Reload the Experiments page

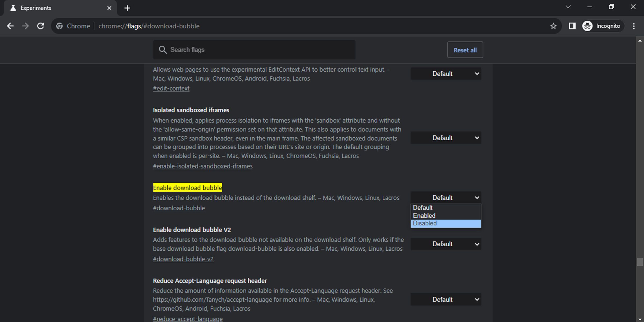pyautogui.click(x=41, y=26)
